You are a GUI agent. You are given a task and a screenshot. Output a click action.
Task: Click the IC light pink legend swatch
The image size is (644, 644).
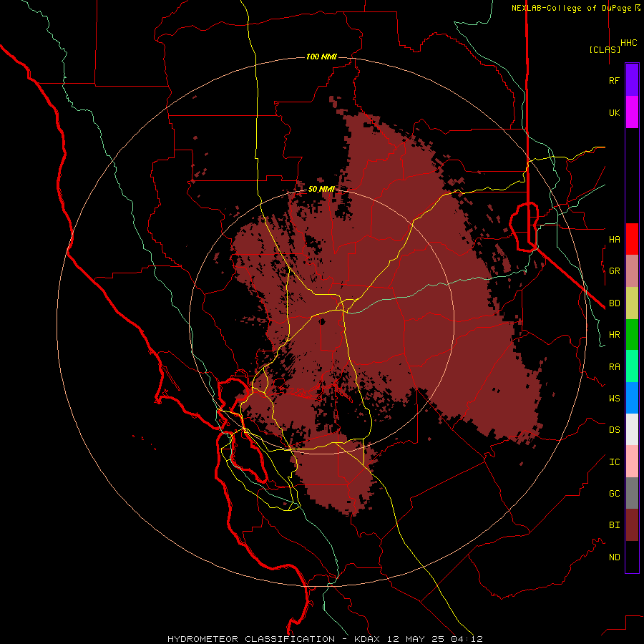click(x=632, y=462)
